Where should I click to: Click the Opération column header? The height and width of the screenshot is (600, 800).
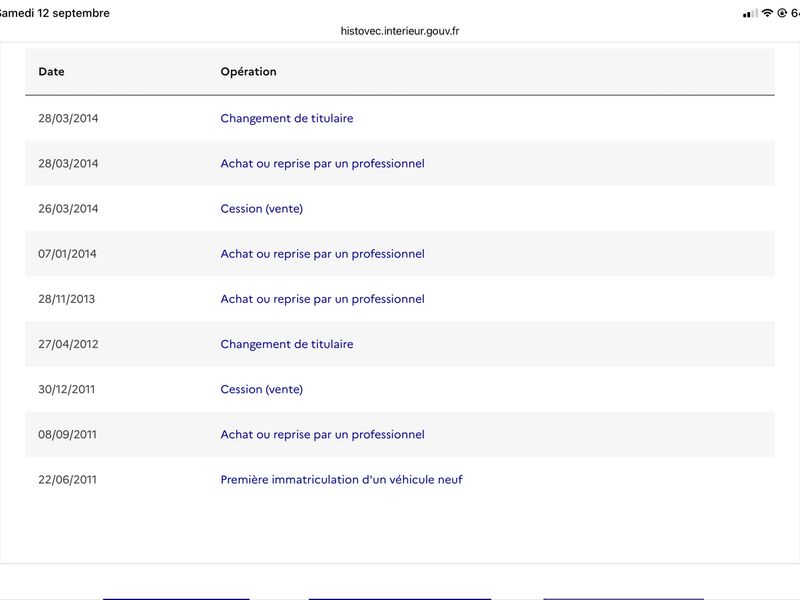point(248,72)
